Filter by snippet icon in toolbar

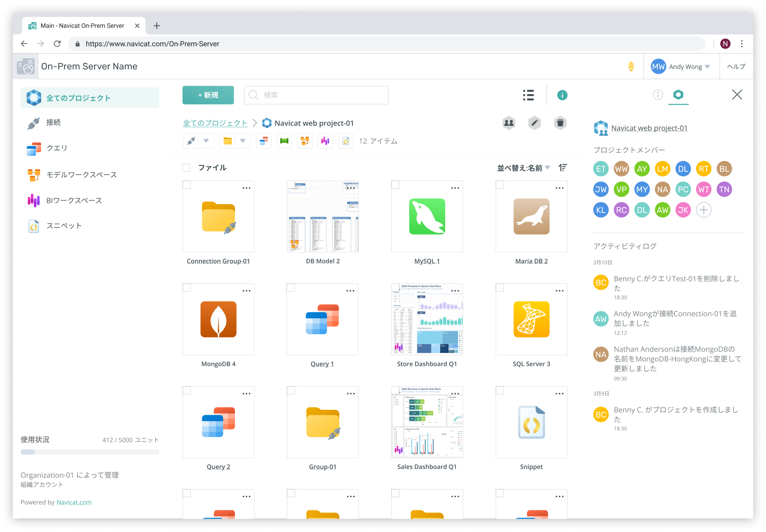point(346,141)
